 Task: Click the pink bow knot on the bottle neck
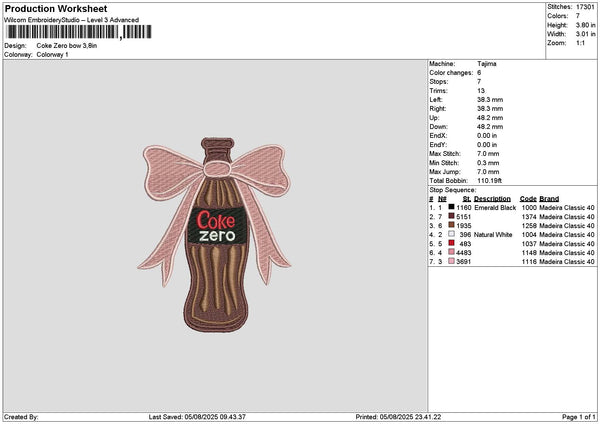(217, 169)
